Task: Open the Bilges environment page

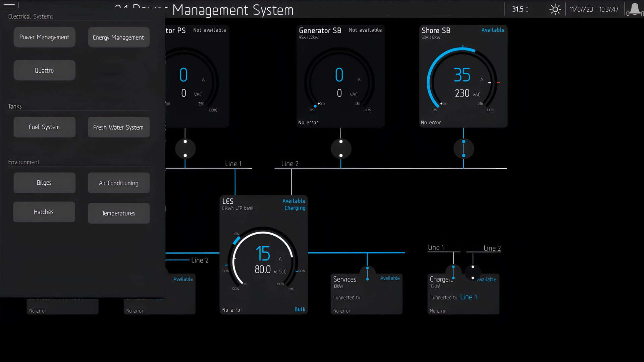Action: (44, 183)
